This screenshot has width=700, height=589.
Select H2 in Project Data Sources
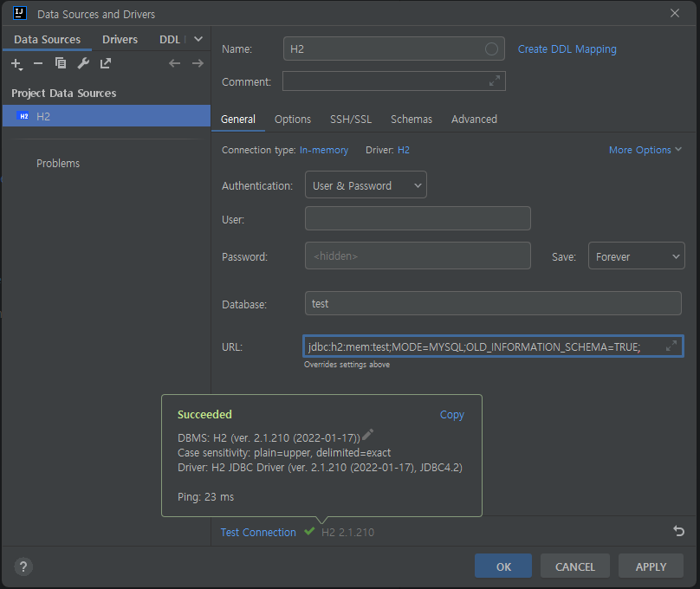107,116
